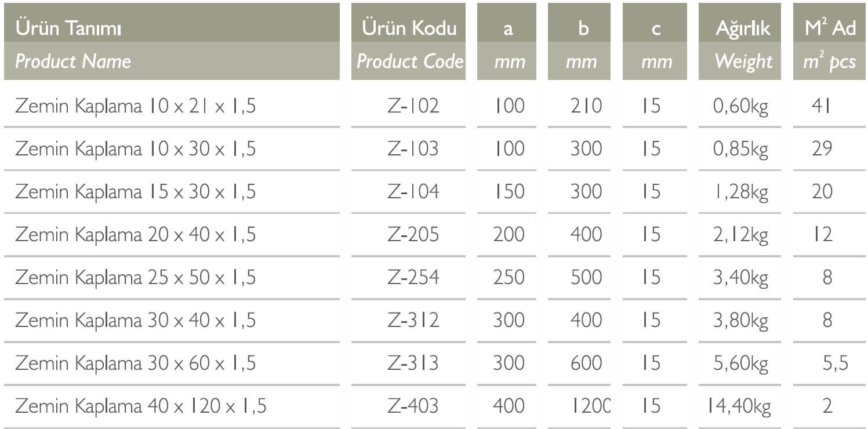Click the 14,40kg weight cell

(739, 406)
